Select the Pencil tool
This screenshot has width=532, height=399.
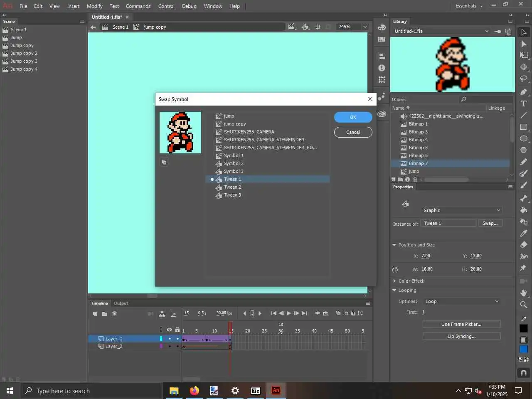click(524, 162)
